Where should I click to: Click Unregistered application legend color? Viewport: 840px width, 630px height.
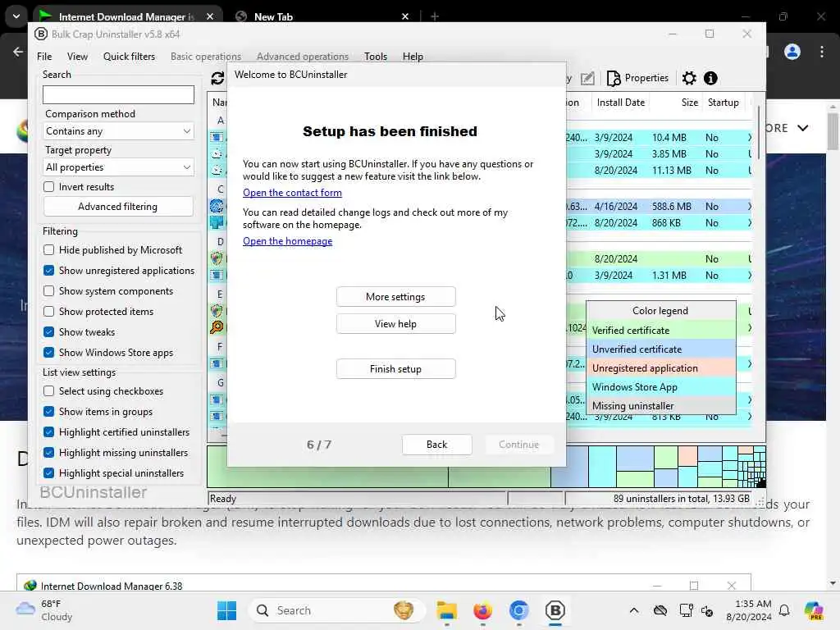click(x=661, y=368)
